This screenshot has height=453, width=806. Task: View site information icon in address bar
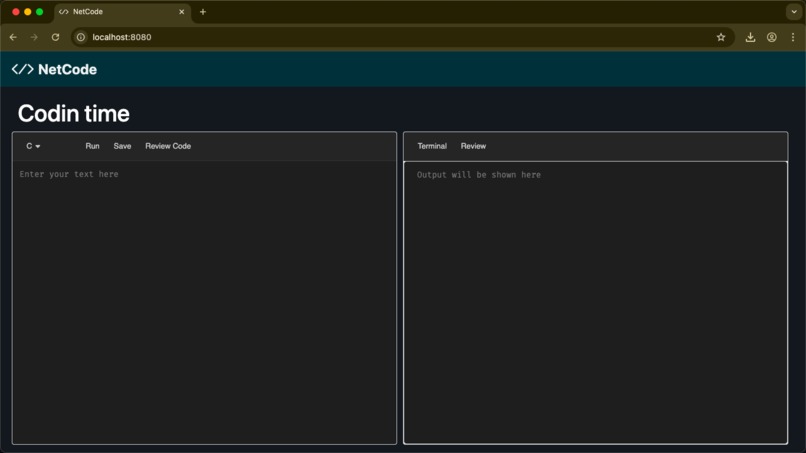(81, 37)
